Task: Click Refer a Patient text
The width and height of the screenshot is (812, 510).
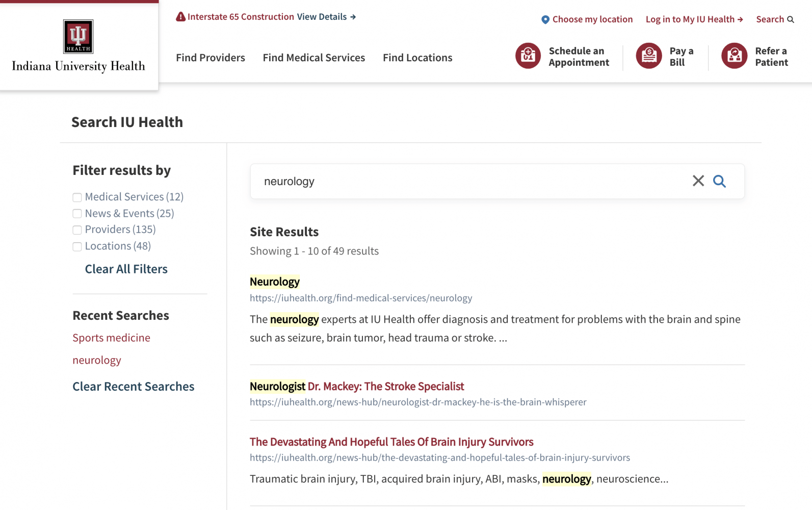Action: [x=771, y=57]
